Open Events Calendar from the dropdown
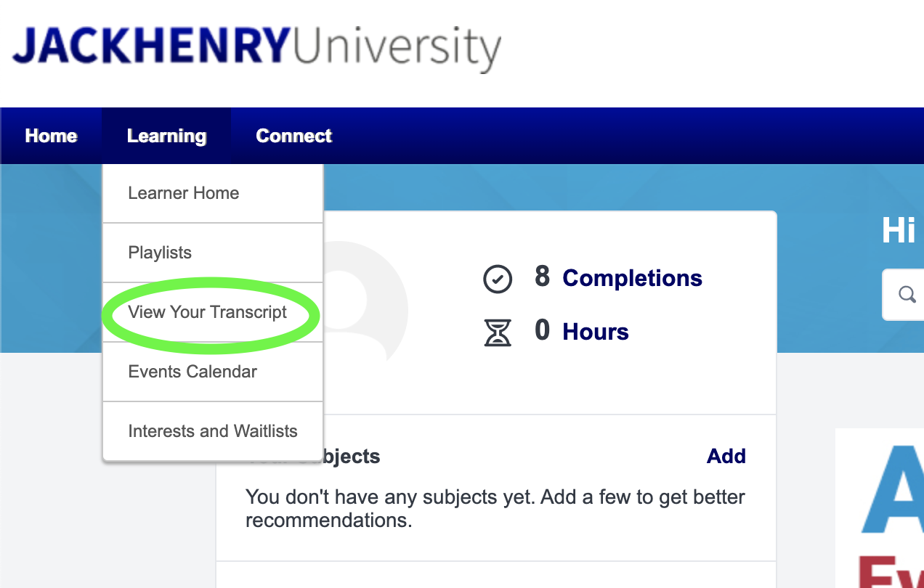Image resolution: width=924 pixels, height=588 pixels. tap(192, 371)
